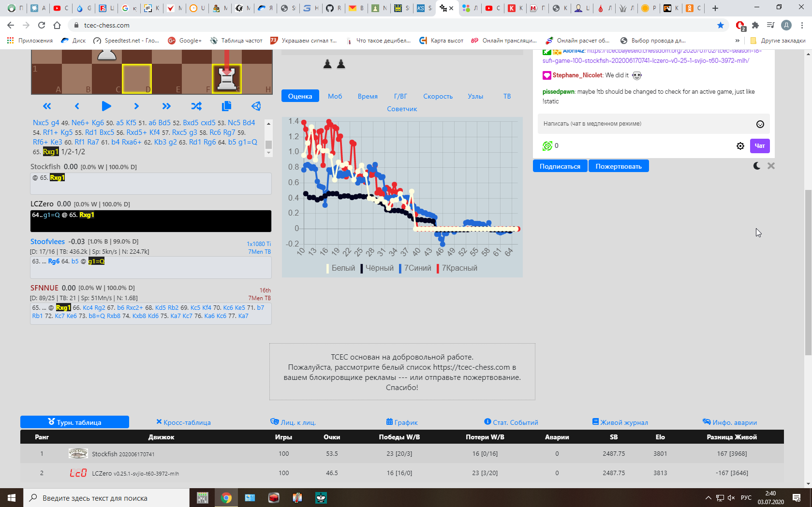
Task: Toggle Белый series in chart legend
Action: click(341, 268)
